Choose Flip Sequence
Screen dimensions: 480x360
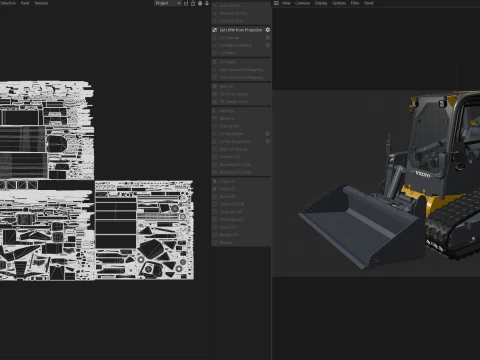point(241,219)
